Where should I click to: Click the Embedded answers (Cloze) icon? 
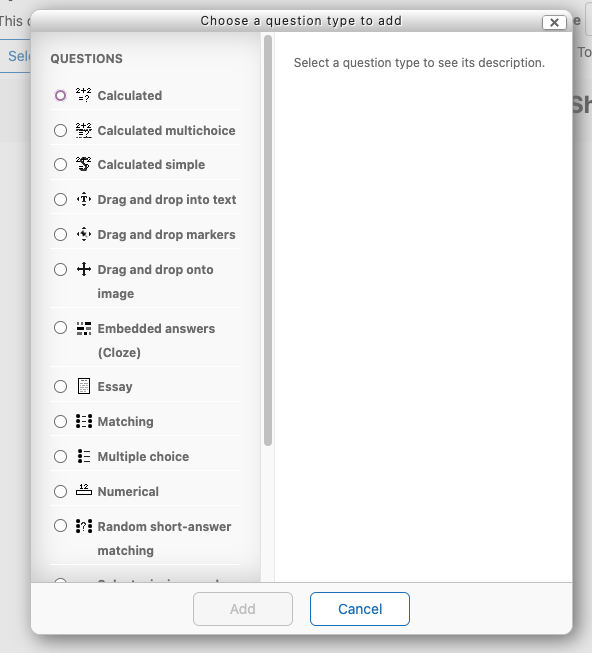click(84, 328)
